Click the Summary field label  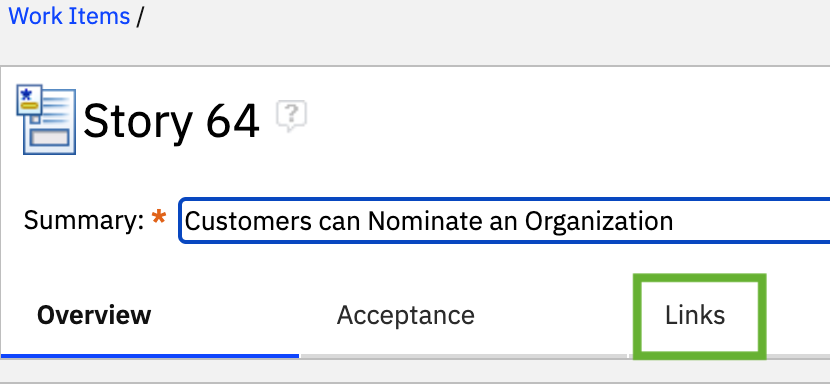click(x=84, y=220)
